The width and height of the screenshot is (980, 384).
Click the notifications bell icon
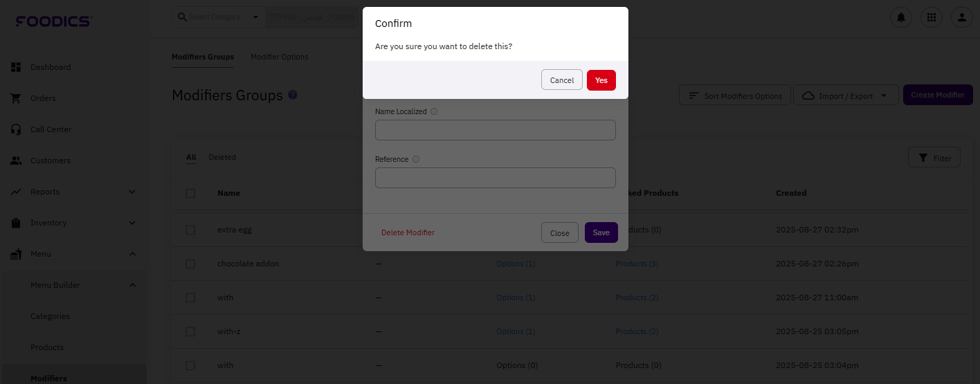(901, 18)
